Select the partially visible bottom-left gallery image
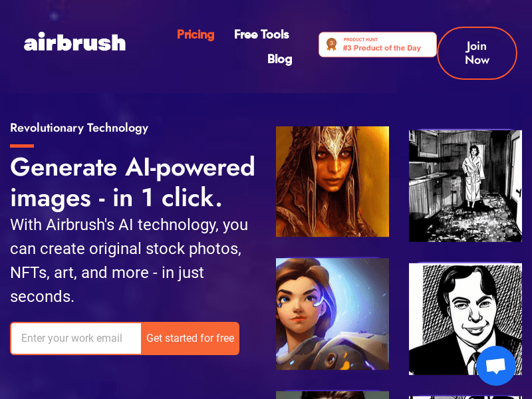 point(332,395)
